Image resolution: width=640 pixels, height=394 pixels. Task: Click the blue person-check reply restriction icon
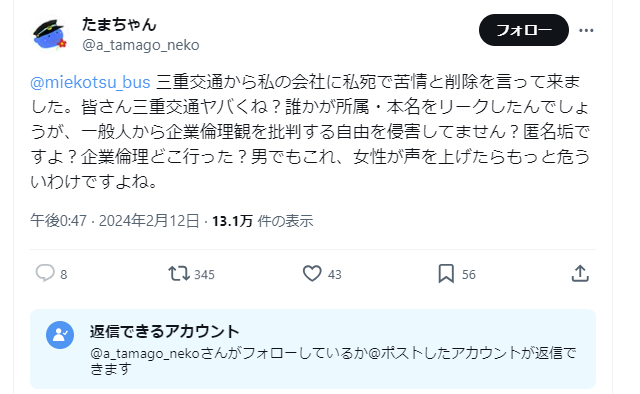(x=60, y=335)
